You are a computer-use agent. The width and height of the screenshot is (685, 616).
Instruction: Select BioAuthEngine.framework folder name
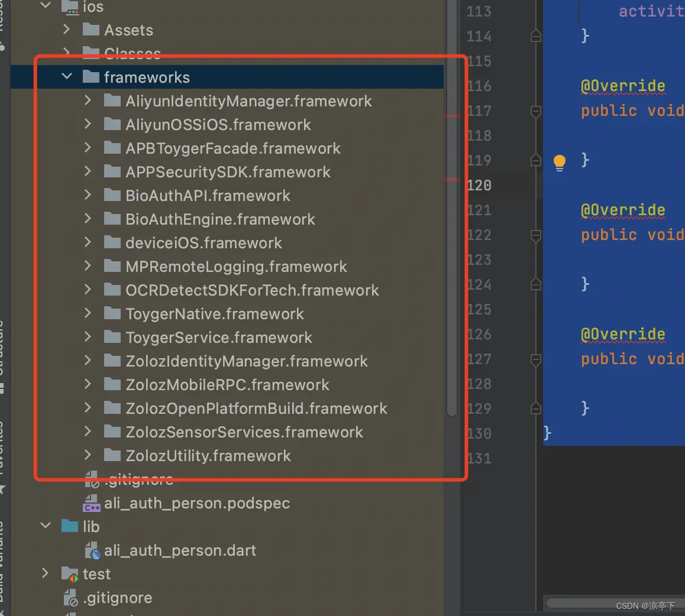pos(220,219)
